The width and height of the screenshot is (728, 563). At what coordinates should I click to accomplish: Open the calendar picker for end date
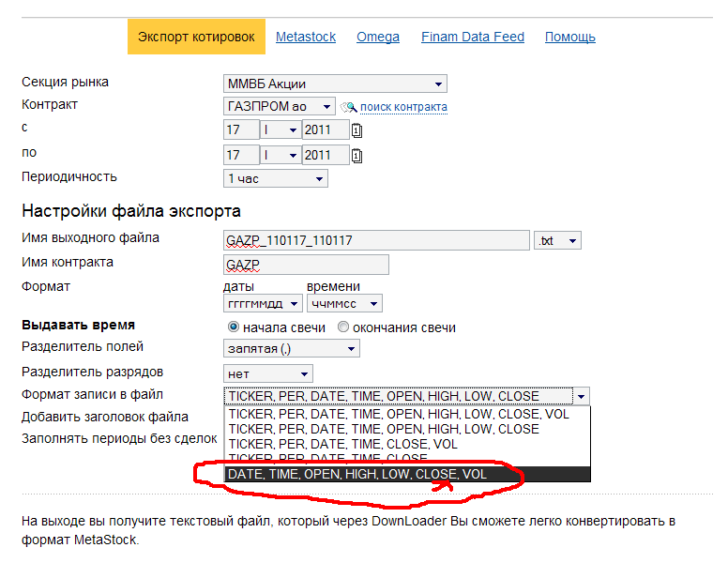click(x=356, y=155)
